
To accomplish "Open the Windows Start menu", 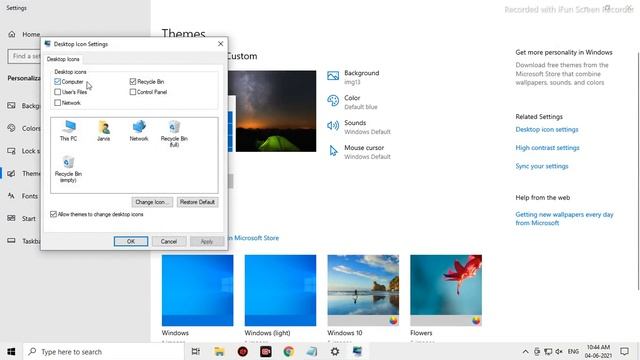I will [x=11, y=351].
